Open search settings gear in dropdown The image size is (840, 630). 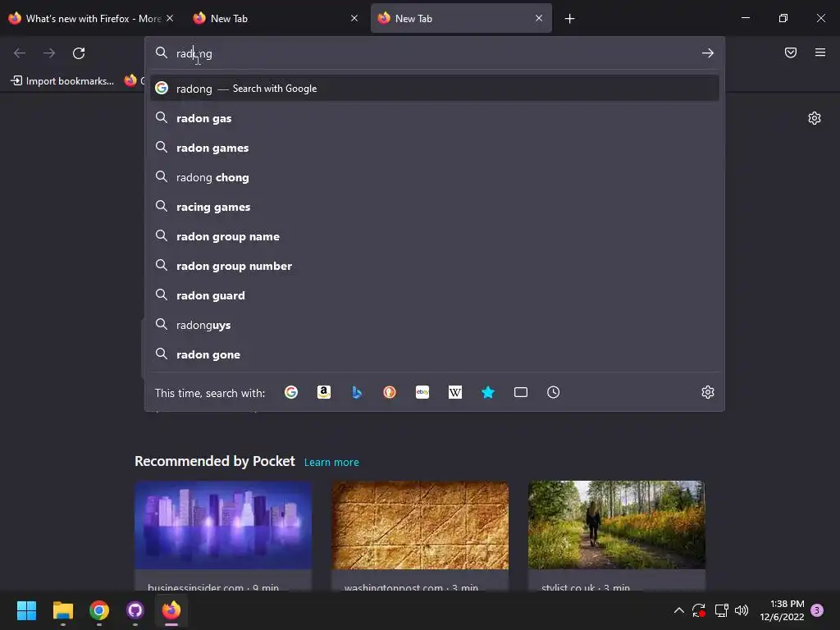708,392
